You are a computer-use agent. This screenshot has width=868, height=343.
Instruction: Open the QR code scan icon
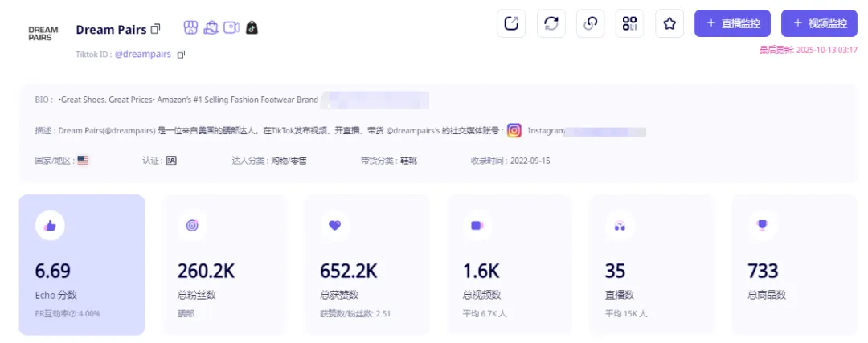pos(629,23)
